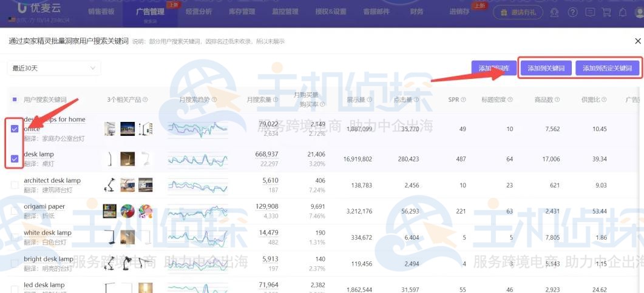
Task: Open the 库存管理 menu
Action: [x=242, y=12]
